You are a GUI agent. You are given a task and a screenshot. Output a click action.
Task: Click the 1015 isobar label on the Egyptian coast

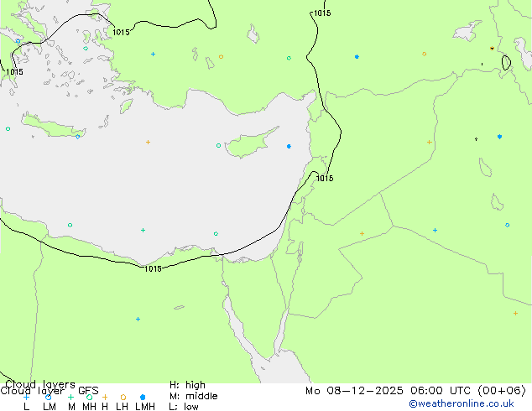pos(153,268)
